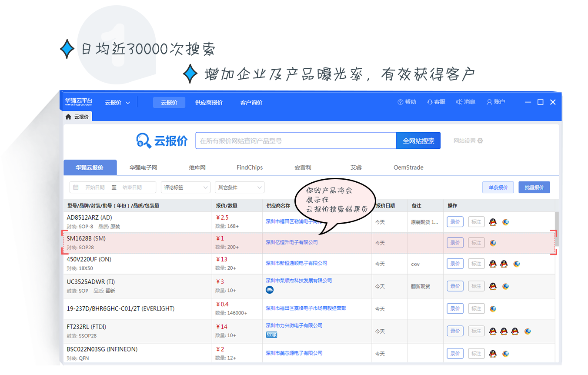Click the 结束日期 date field
Image resolution: width=588 pixels, height=375 pixels.
(x=132, y=187)
